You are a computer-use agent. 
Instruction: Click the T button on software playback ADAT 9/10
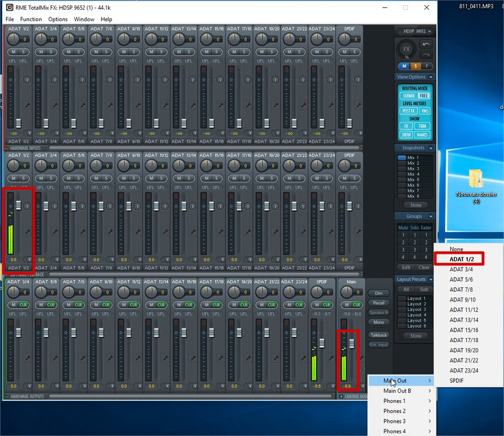pos(137,206)
